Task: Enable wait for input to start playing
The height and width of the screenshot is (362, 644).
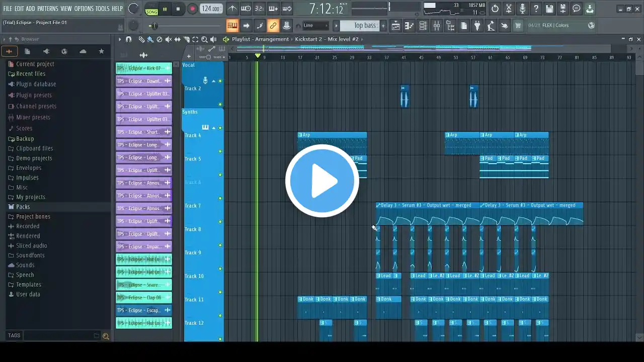Action: 246,9
